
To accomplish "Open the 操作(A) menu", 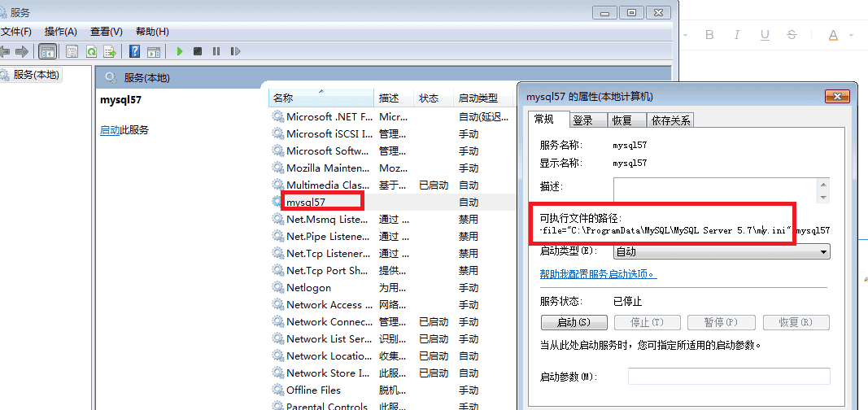I will (60, 32).
